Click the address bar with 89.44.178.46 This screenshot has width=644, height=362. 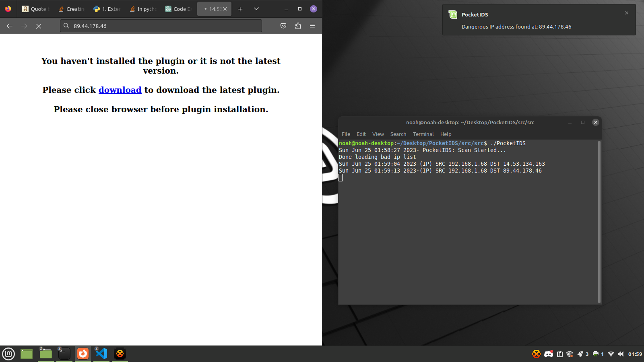coord(161,26)
